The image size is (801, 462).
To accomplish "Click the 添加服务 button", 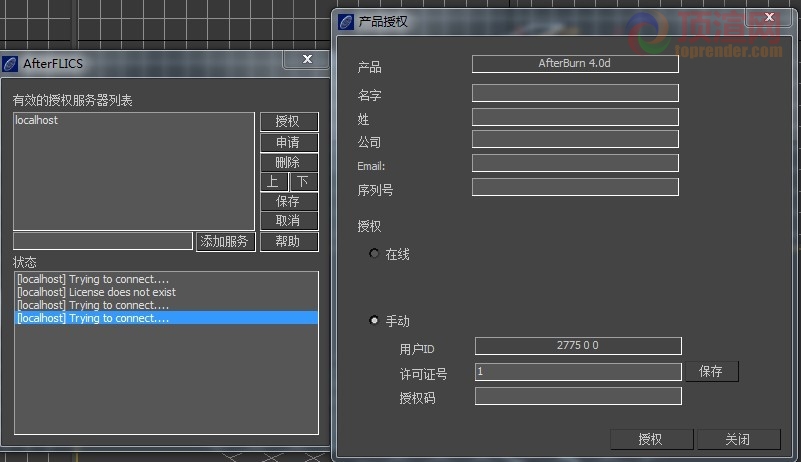I will [225, 241].
